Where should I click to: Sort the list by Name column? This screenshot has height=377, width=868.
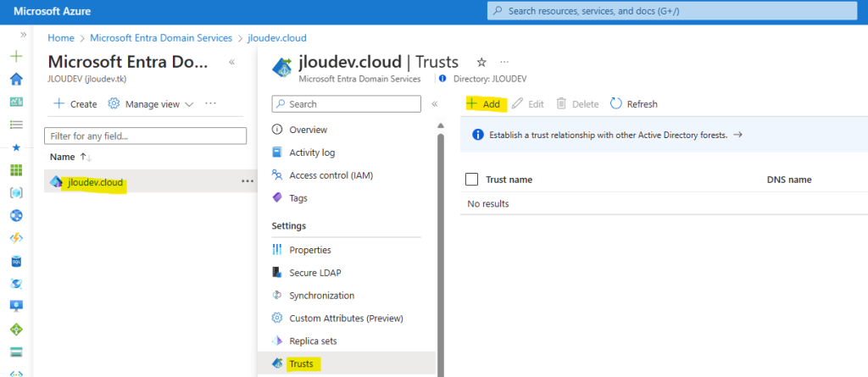[71, 158]
